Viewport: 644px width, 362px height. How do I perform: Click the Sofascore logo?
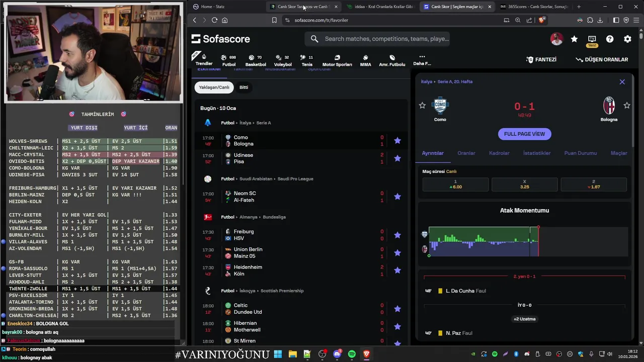tap(220, 39)
